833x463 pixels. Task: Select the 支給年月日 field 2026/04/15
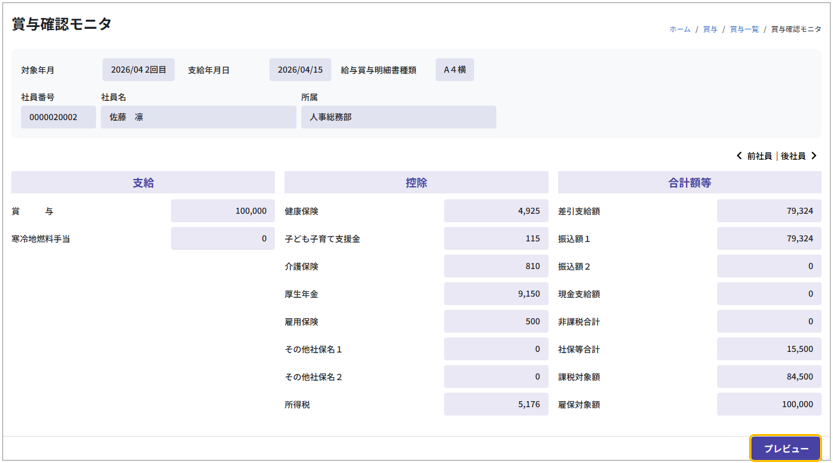[x=300, y=70]
